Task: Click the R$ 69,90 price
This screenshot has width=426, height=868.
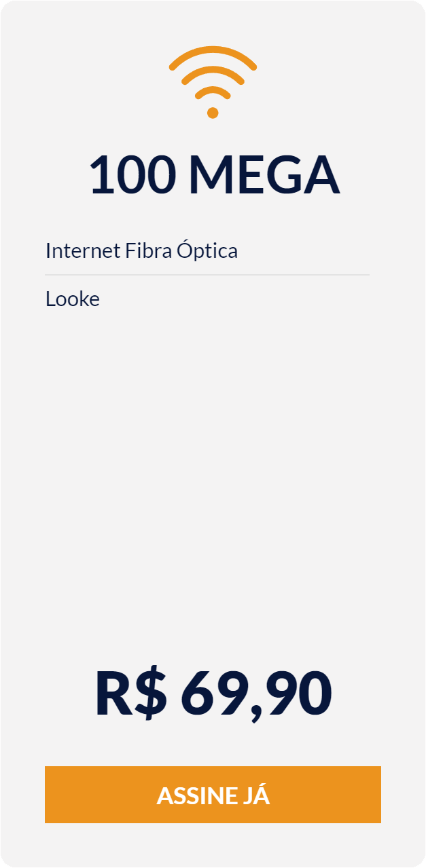Action: (x=213, y=694)
